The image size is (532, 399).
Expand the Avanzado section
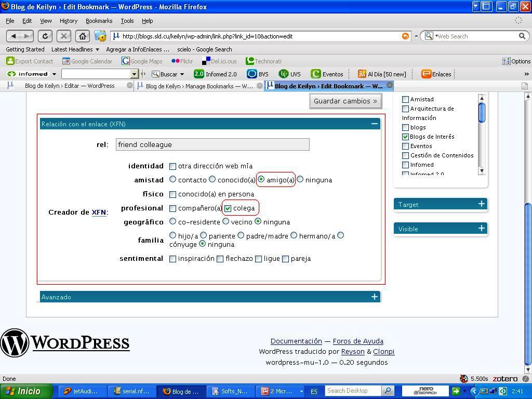pos(374,297)
